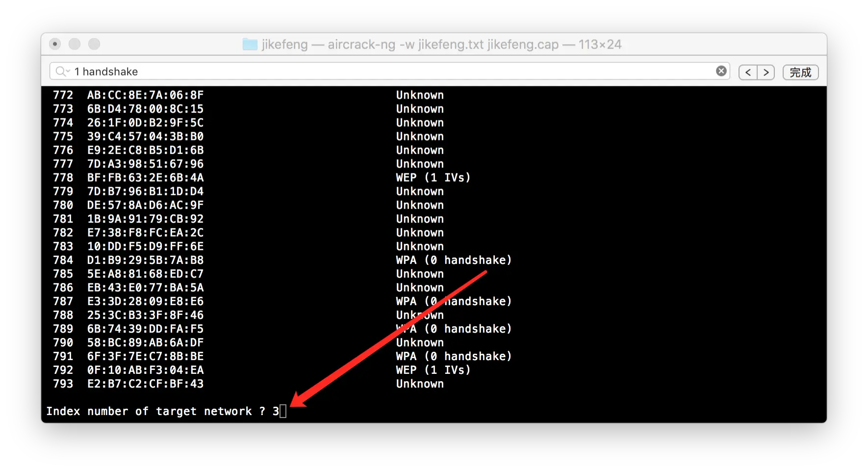Clear the search field with the X icon

721,71
